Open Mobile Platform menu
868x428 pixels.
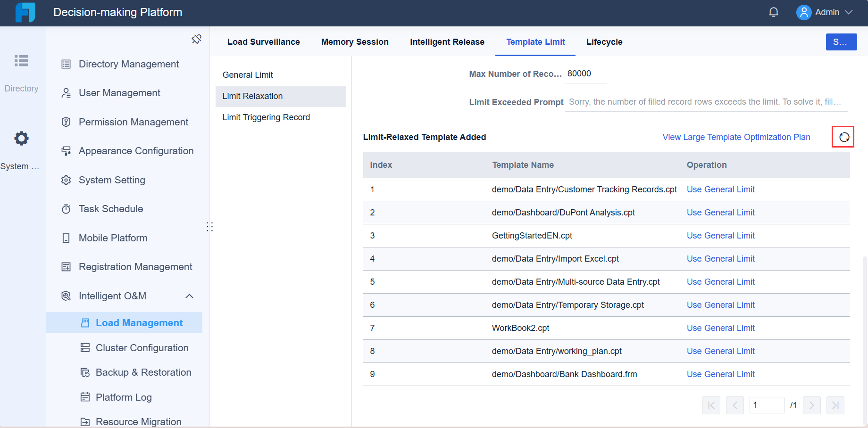tap(113, 238)
